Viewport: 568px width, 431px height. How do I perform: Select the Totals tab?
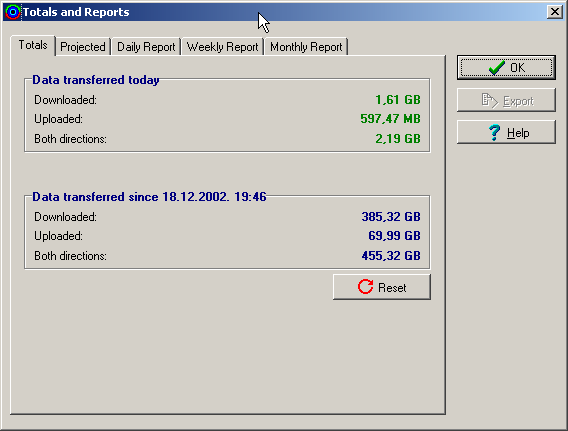tap(33, 45)
